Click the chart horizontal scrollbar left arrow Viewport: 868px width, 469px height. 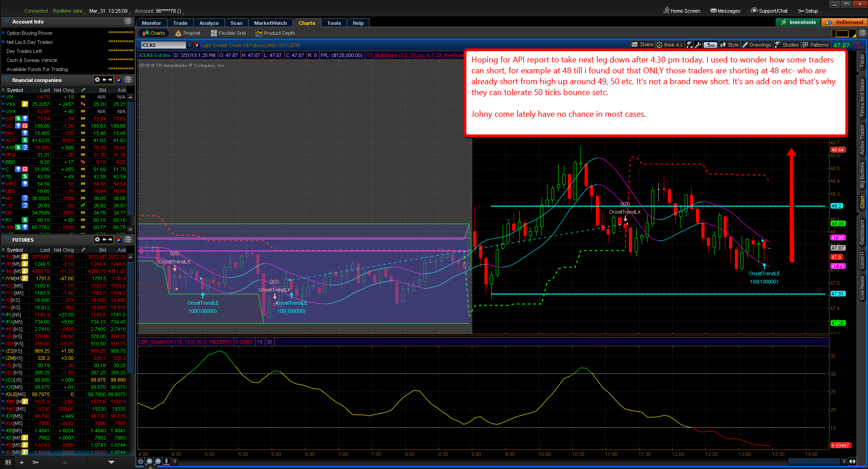[x=175, y=461]
